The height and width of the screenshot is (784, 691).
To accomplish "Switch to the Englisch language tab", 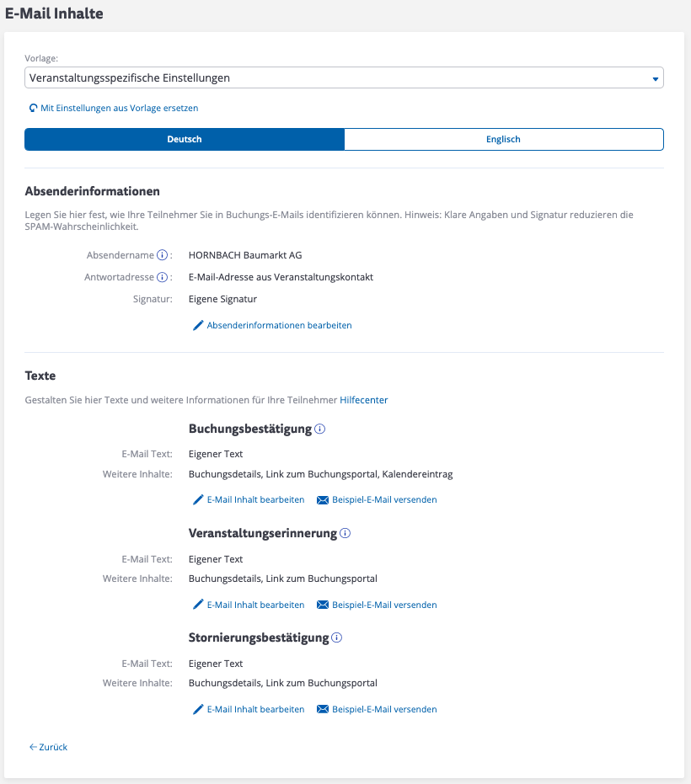I will [504, 140].
